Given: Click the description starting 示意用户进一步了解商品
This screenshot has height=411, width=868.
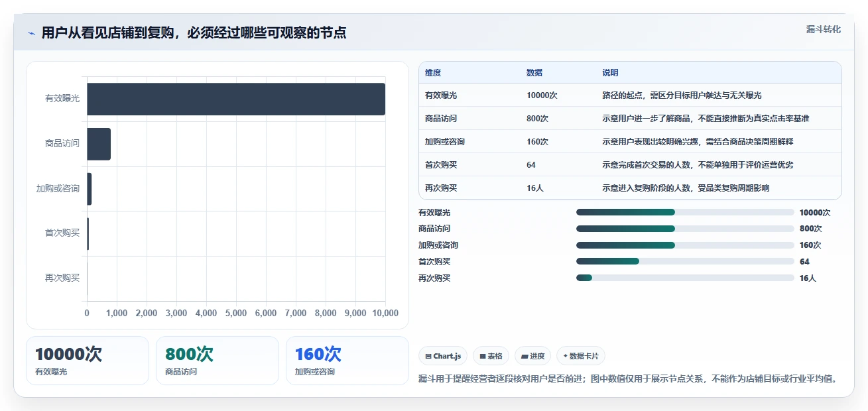Looking at the screenshot, I should click(706, 119).
